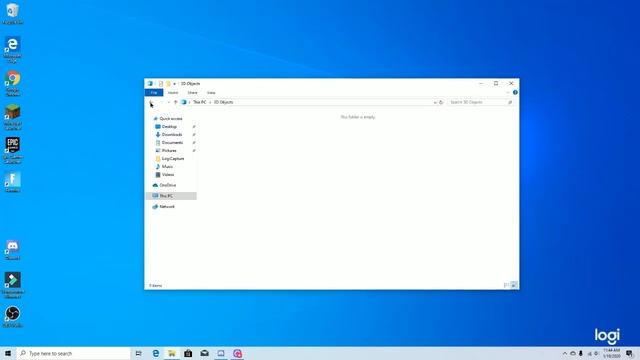Open the View ribbon tab
The width and height of the screenshot is (640, 360).
[x=211, y=93]
